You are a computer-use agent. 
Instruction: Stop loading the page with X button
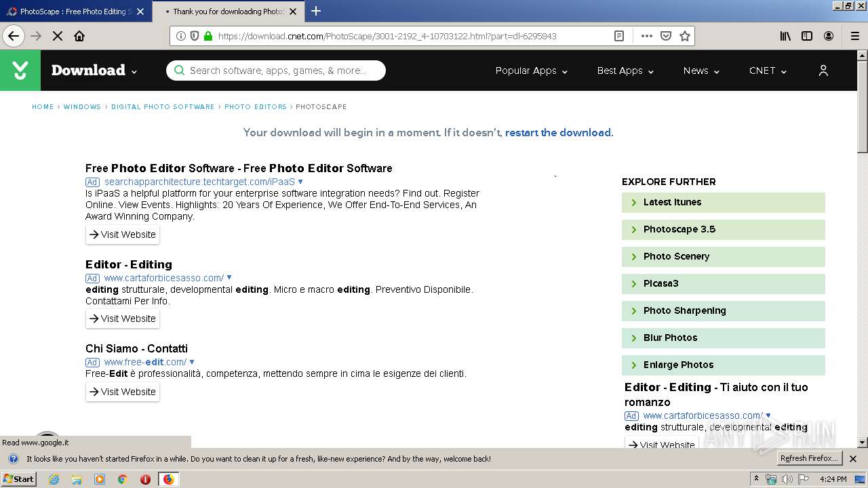pyautogui.click(x=58, y=36)
